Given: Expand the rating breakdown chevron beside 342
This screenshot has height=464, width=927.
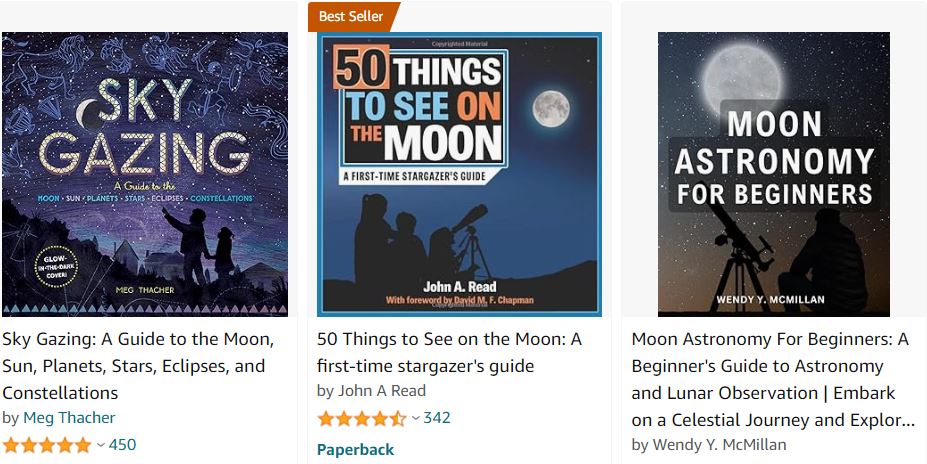Looking at the screenshot, I should [415, 418].
